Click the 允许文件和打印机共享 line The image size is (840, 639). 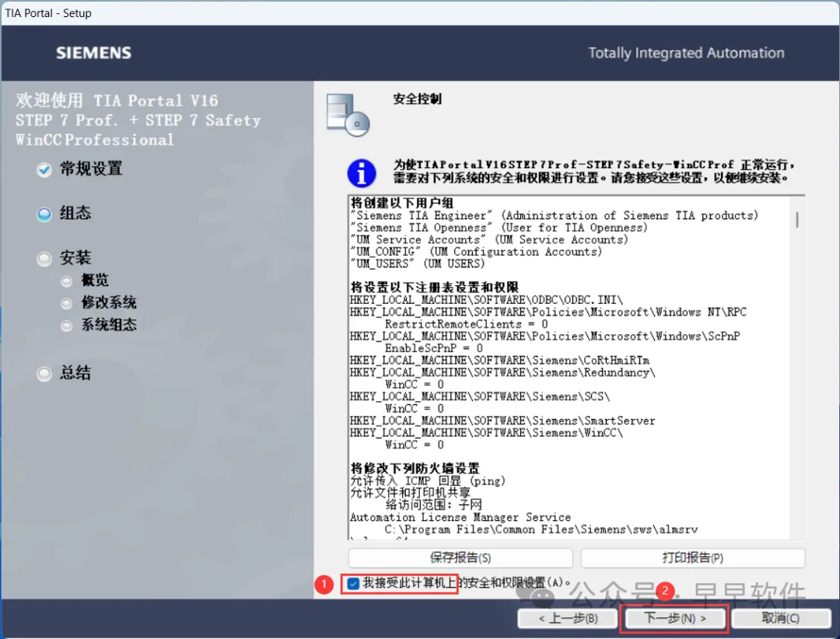click(x=410, y=493)
